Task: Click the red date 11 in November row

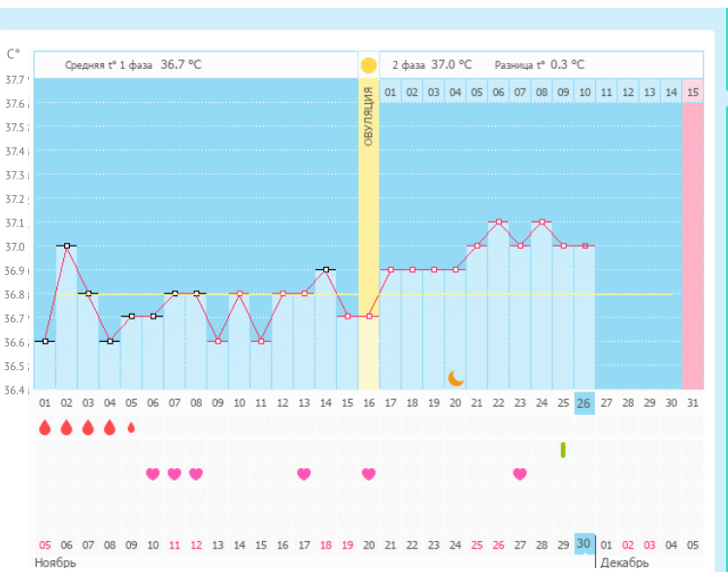Action: (x=174, y=545)
